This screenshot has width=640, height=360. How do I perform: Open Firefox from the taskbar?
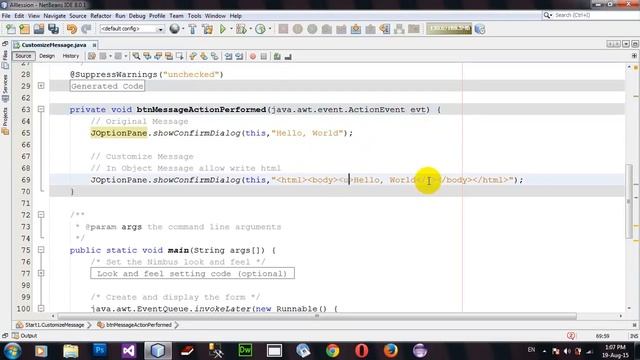click(x=391, y=351)
